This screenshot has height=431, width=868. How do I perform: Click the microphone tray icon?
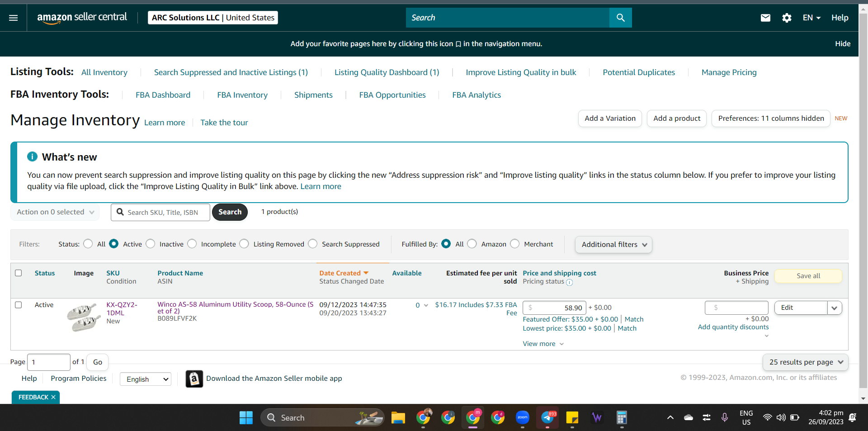point(724,417)
